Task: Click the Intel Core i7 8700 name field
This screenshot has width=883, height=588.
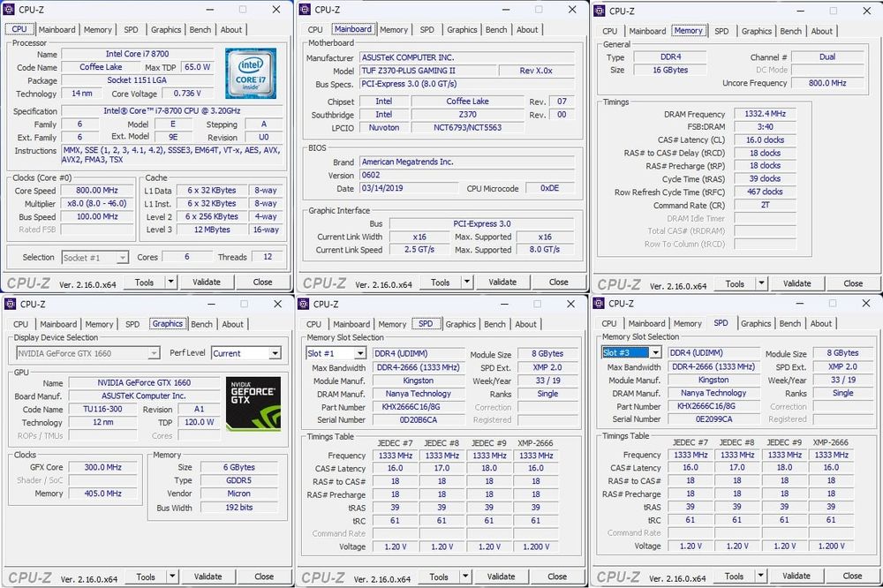Action: point(138,54)
